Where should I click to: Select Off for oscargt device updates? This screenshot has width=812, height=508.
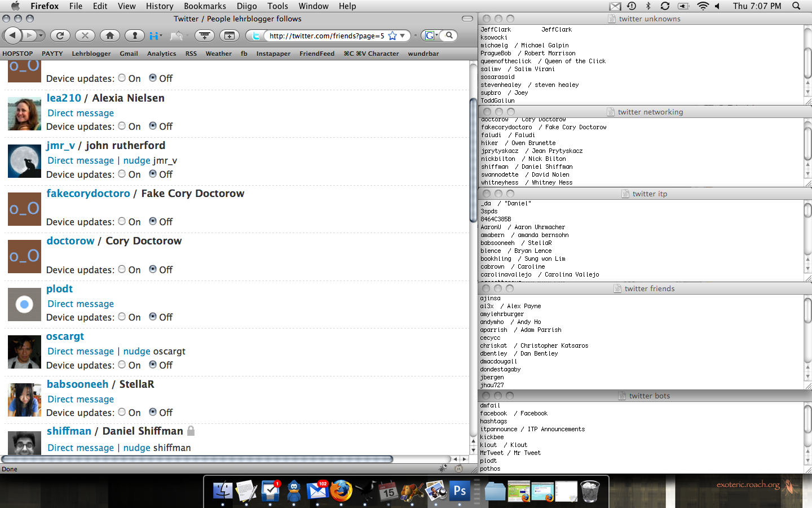click(153, 365)
